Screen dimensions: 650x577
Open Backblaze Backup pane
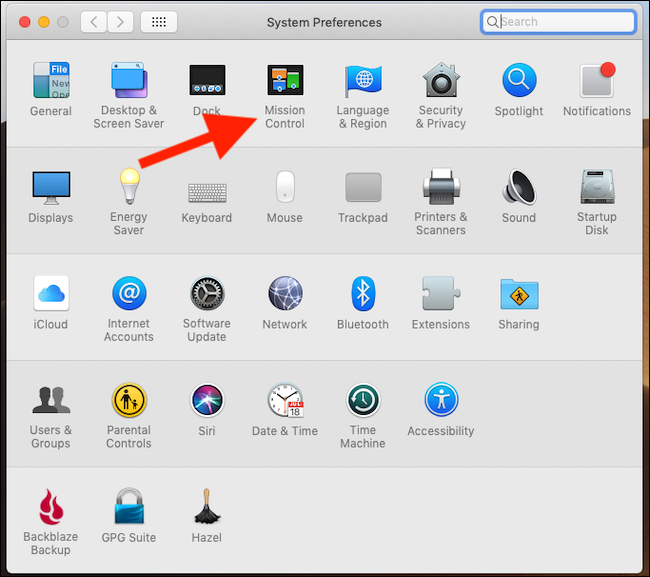pos(51,507)
